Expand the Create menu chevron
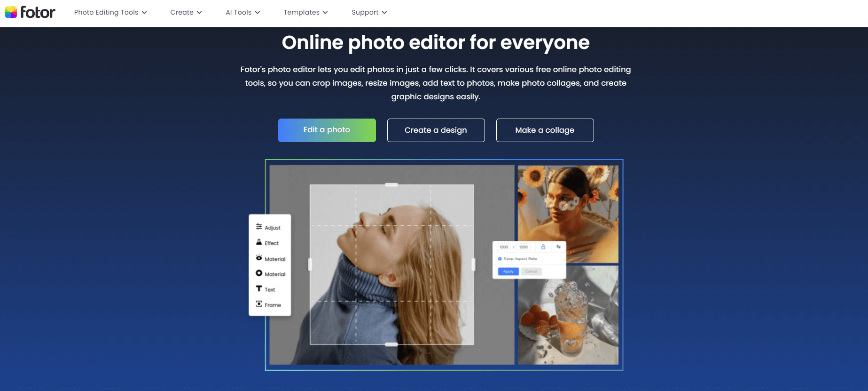The height and width of the screenshot is (391, 868). click(x=199, y=13)
